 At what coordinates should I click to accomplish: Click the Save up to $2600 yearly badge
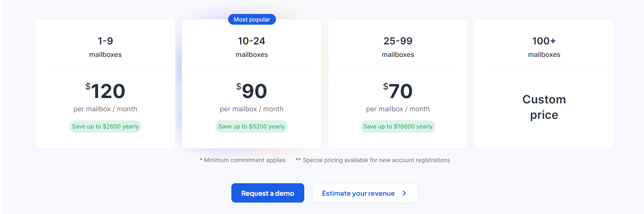[x=105, y=126]
